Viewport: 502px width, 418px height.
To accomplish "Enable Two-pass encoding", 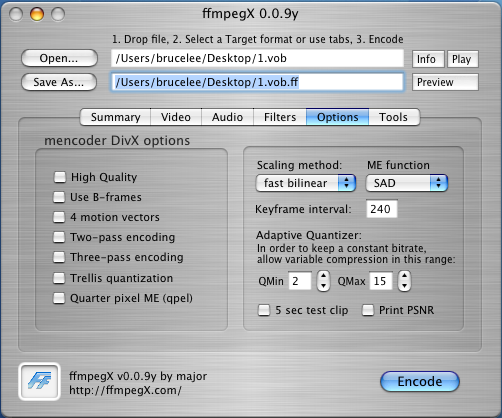I will pyautogui.click(x=59, y=237).
